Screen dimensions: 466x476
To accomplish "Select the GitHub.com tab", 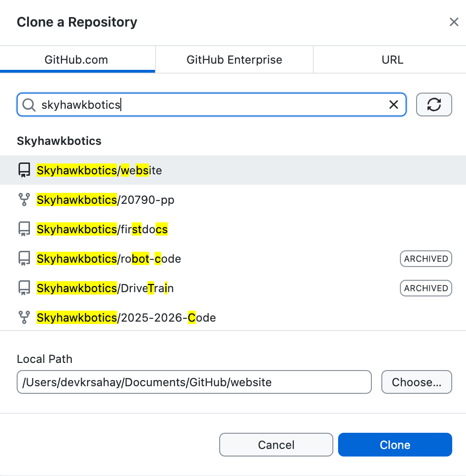I will 78,59.
